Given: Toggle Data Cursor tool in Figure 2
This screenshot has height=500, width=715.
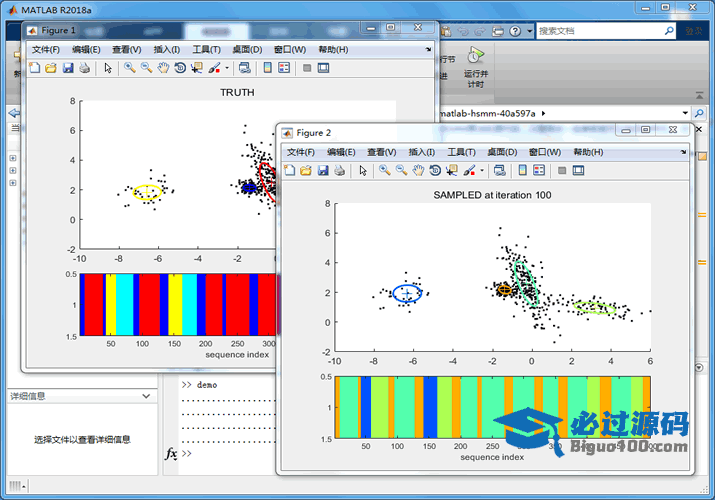Looking at the screenshot, I should [451, 170].
